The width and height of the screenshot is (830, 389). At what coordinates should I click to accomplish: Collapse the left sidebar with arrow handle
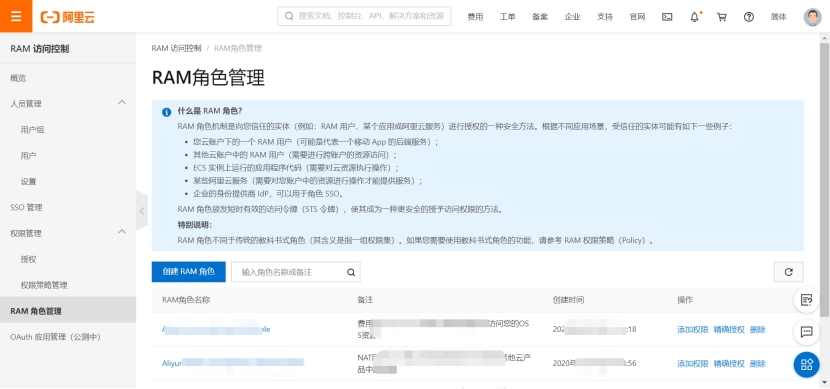pyautogui.click(x=141, y=211)
